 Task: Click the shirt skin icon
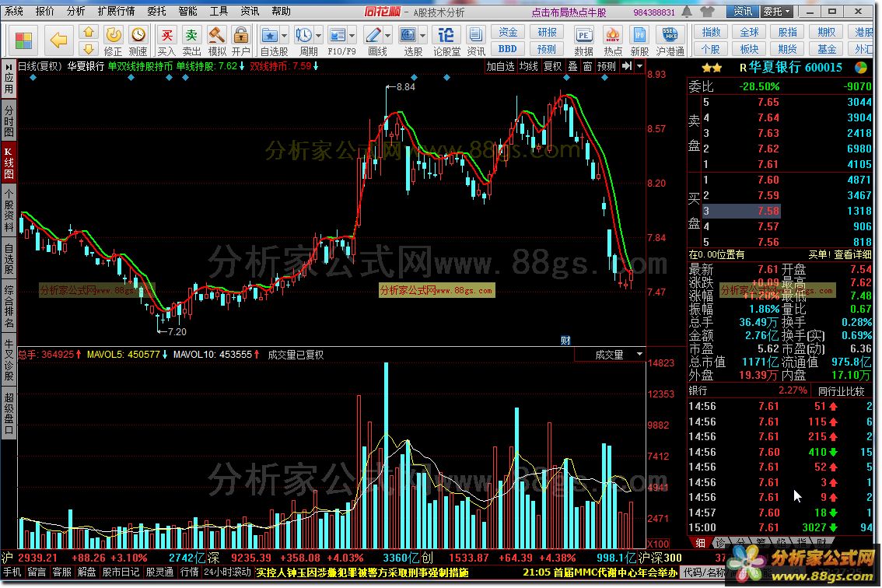pyautogui.click(x=707, y=11)
